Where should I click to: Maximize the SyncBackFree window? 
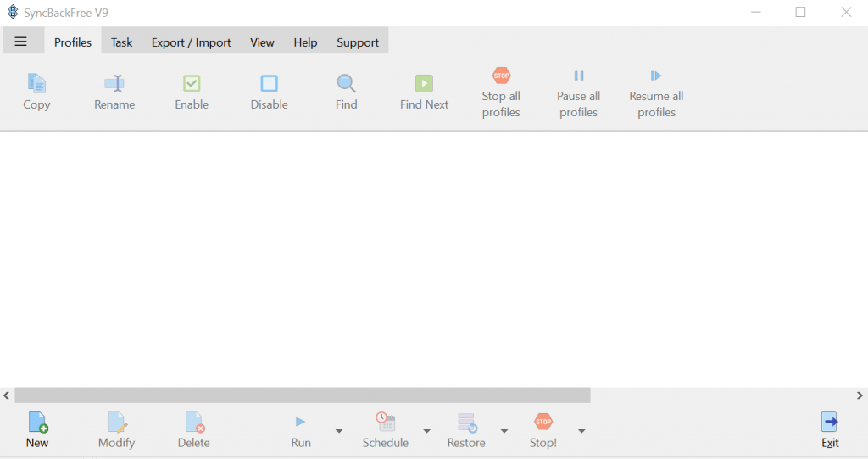tap(800, 12)
